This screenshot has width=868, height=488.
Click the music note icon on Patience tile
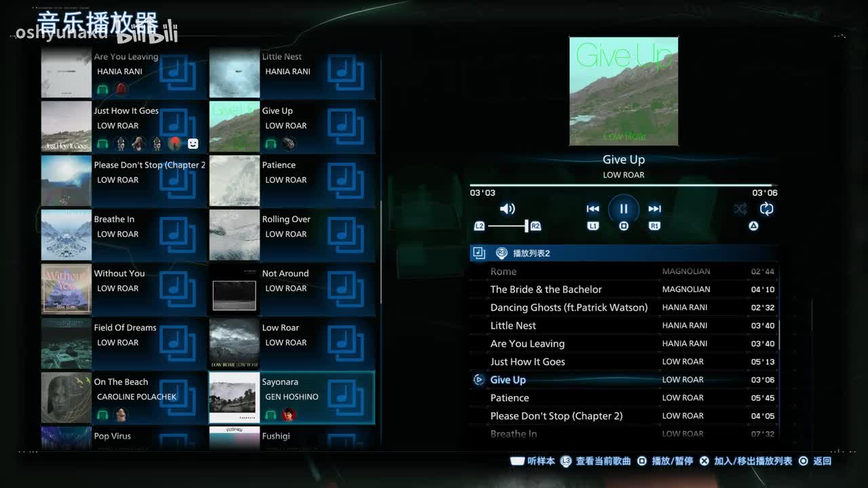tap(345, 182)
